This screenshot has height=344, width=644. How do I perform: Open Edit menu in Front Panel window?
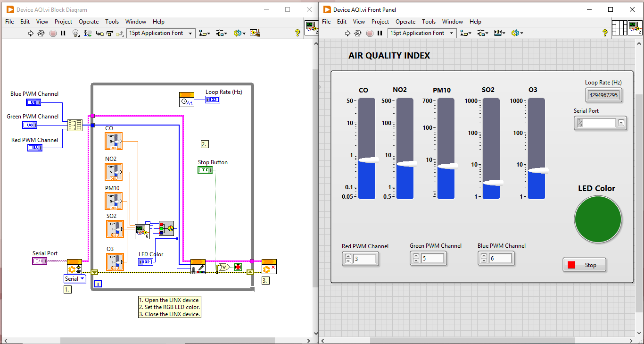click(x=342, y=22)
